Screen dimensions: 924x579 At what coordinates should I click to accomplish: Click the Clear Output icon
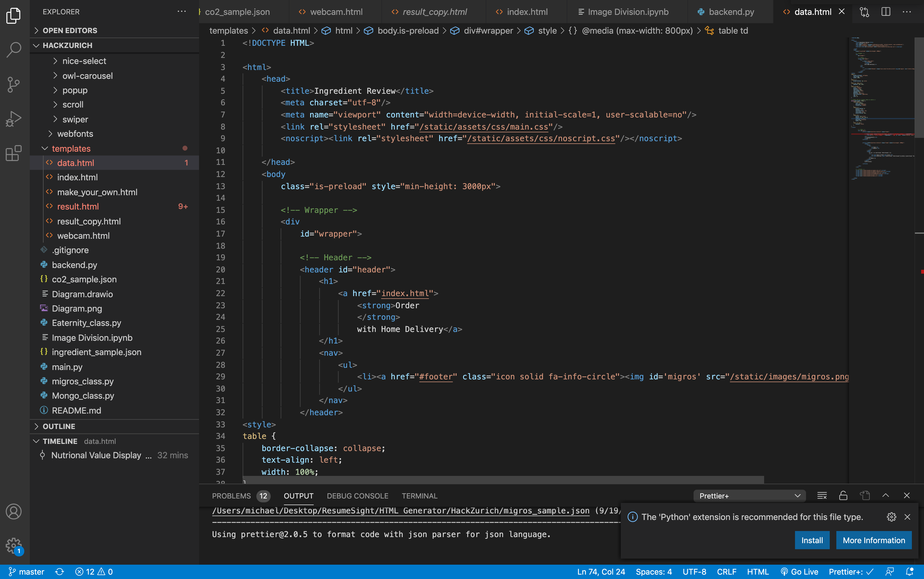(x=822, y=495)
